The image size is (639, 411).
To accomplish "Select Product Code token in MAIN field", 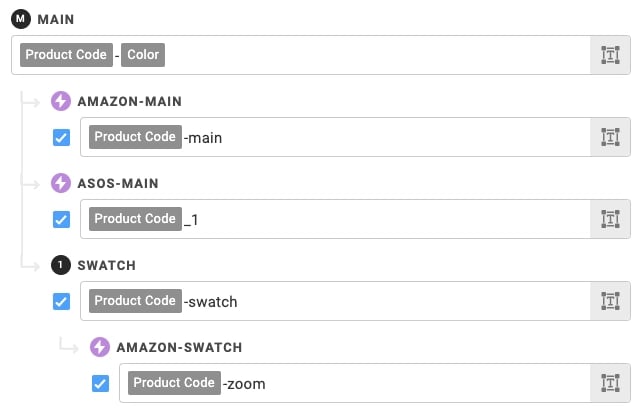I will click(66, 55).
